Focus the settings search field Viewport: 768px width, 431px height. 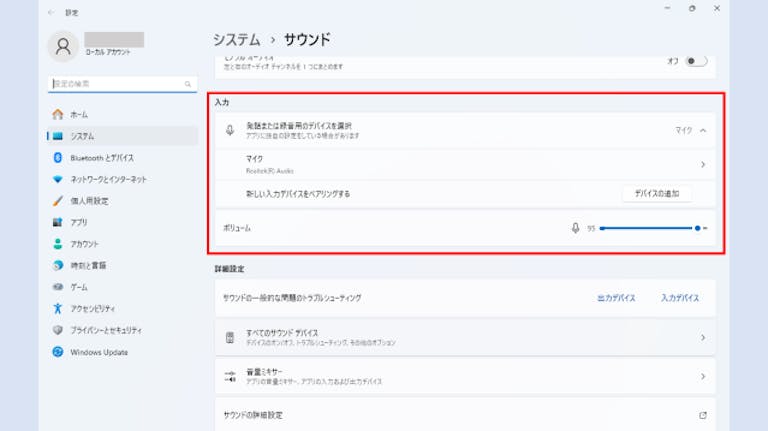[x=122, y=84]
